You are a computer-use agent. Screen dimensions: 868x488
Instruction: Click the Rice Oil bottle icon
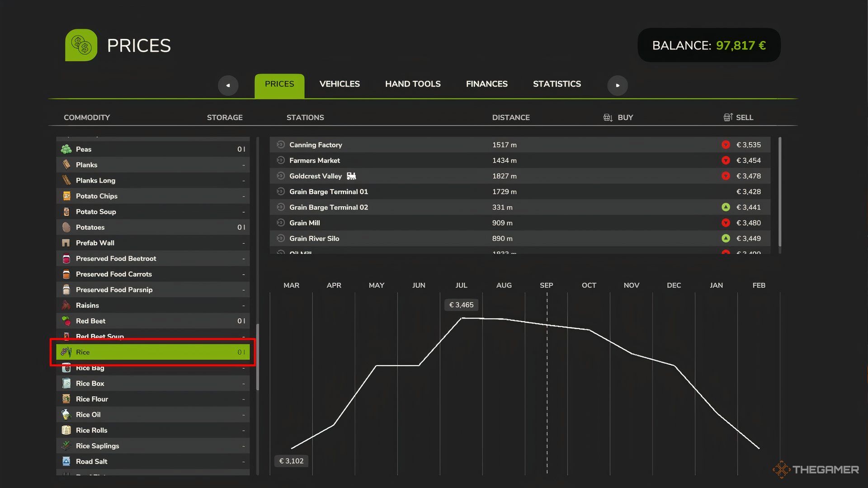point(66,414)
